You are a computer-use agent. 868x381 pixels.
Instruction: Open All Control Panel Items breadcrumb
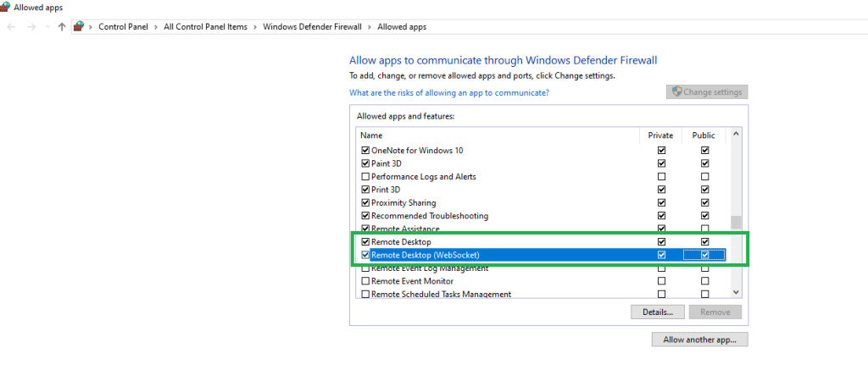click(x=205, y=26)
